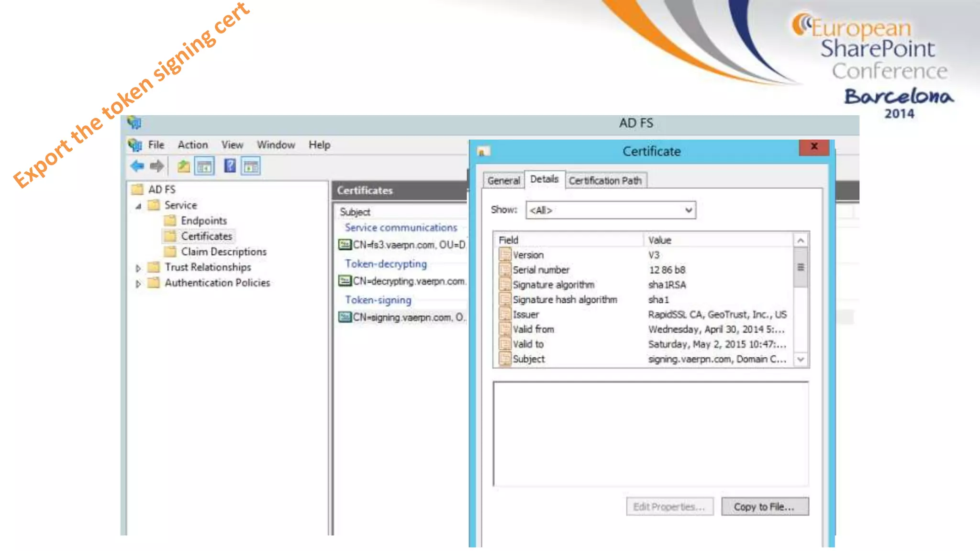Click the Forward arrow toolbar icon
The height and width of the screenshot is (551, 980).
[156, 166]
